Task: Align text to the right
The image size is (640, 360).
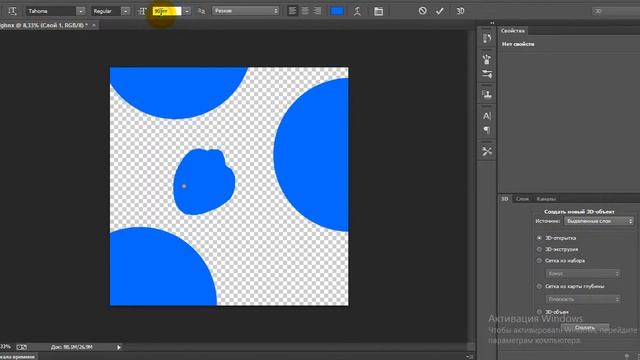Action: tap(317, 11)
